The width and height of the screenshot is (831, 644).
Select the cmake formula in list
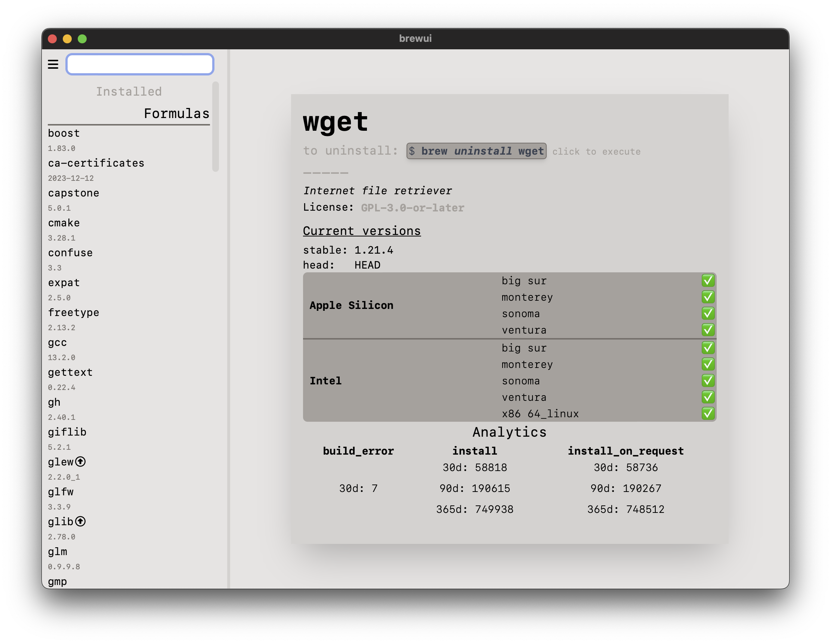(64, 223)
